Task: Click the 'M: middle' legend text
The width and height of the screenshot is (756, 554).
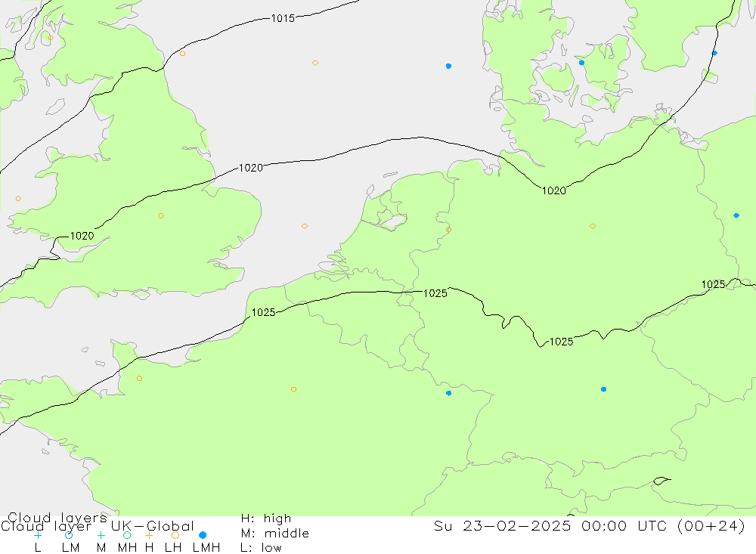Action: (x=275, y=534)
